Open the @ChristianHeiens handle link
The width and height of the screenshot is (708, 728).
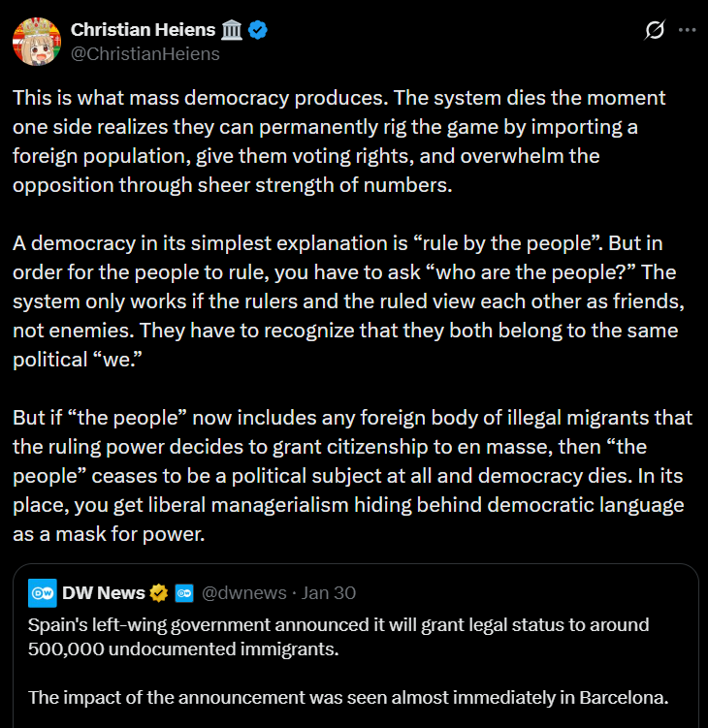[145, 53]
